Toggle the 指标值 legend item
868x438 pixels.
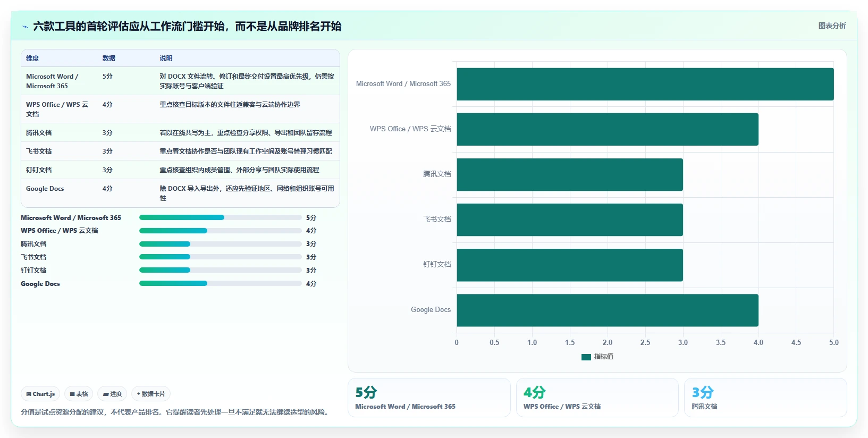point(597,357)
